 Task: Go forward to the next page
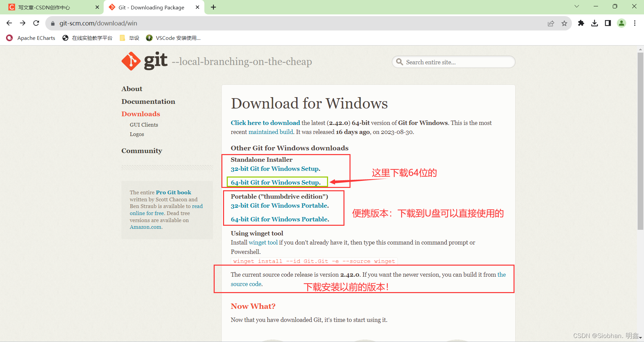pyautogui.click(x=23, y=23)
